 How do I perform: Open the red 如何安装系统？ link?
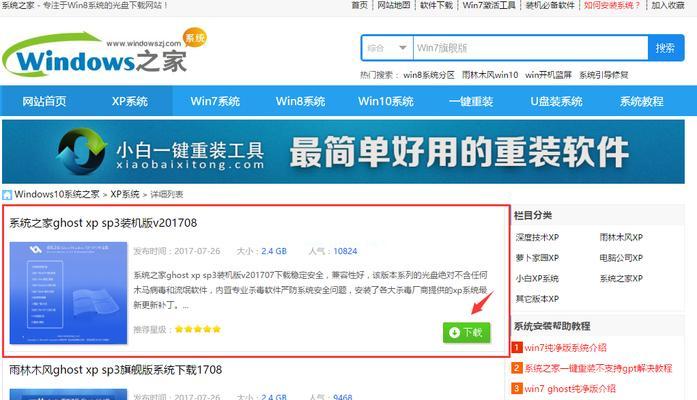point(612,5)
